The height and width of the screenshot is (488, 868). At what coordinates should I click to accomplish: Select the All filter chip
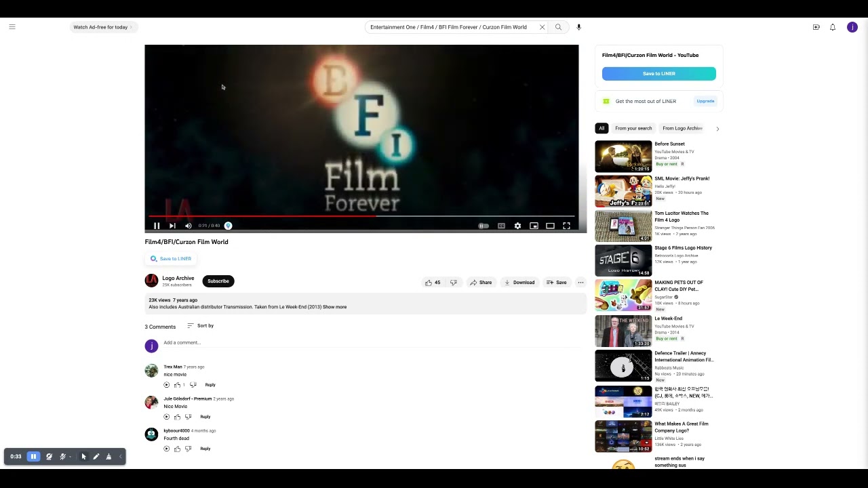point(601,128)
